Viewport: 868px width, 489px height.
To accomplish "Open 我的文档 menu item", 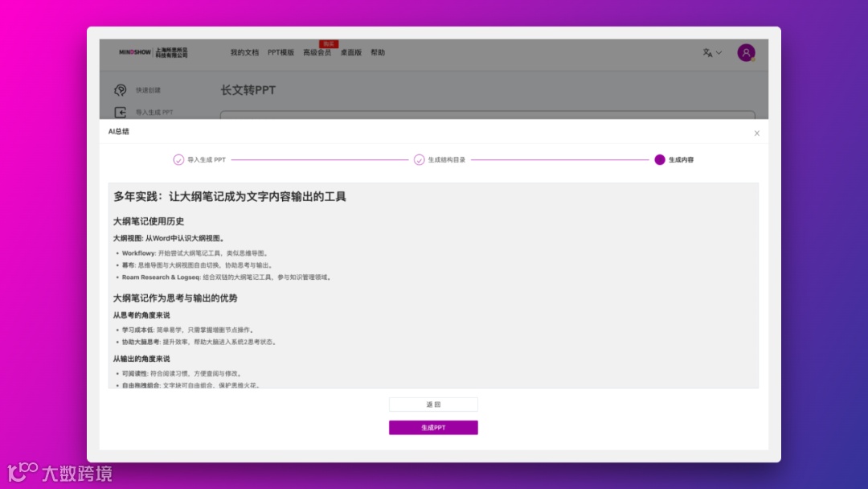I will [x=244, y=52].
